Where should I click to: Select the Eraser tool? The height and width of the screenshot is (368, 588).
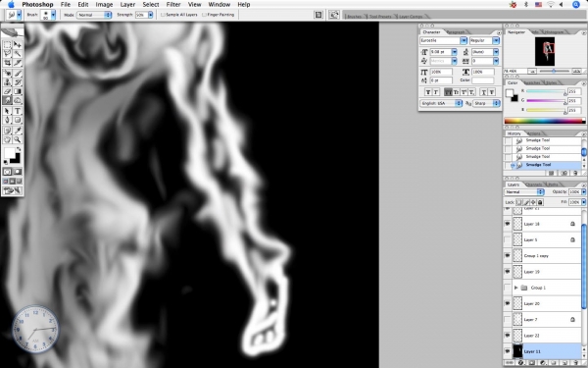tap(7, 91)
